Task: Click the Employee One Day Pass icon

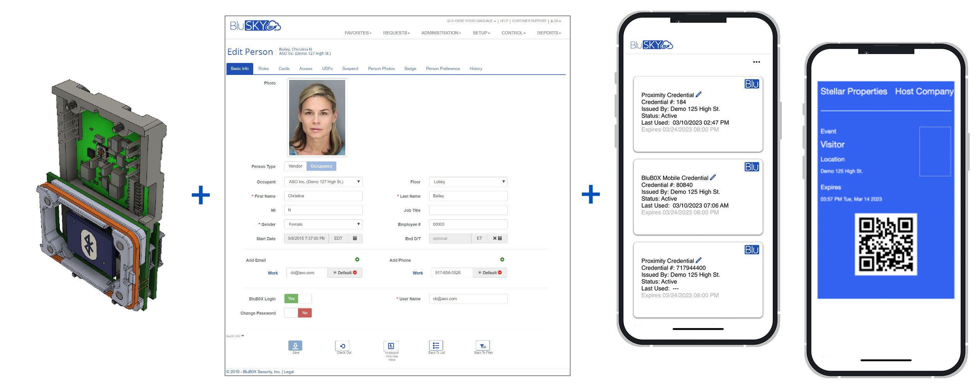Action: (x=390, y=346)
